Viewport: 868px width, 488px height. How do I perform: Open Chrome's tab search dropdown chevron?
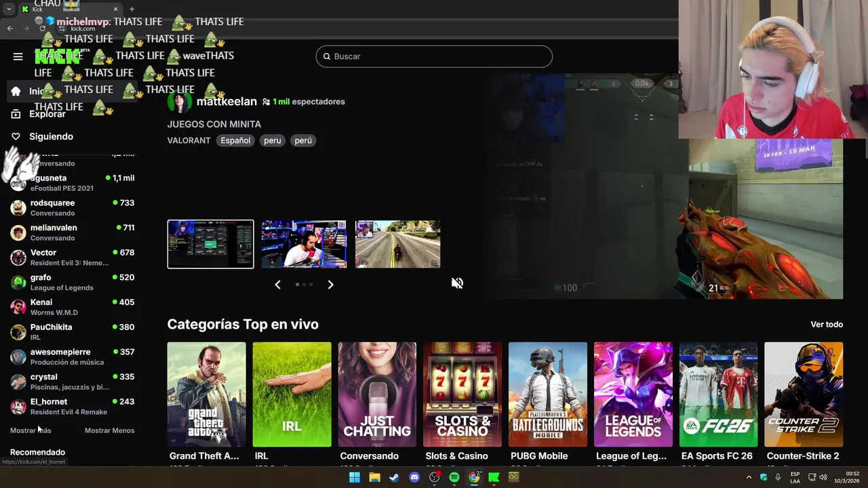coord(9,9)
